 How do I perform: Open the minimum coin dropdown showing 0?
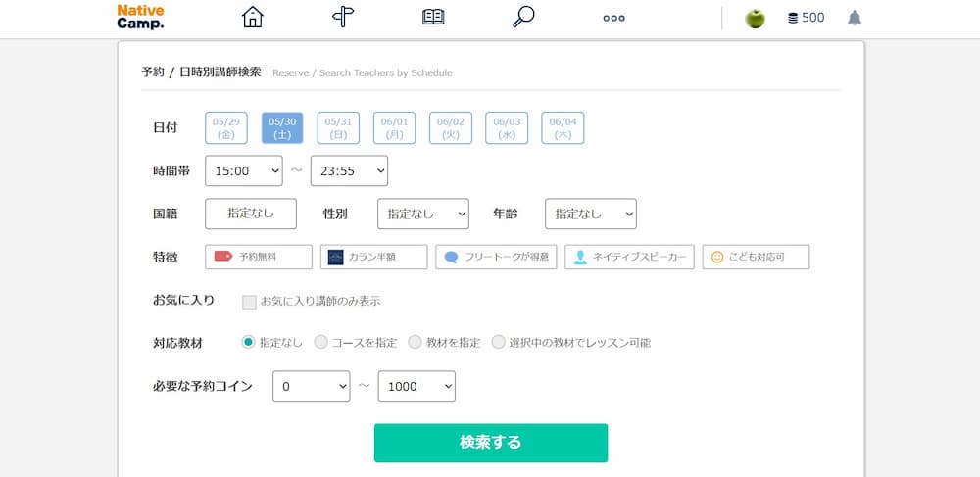[x=312, y=387]
